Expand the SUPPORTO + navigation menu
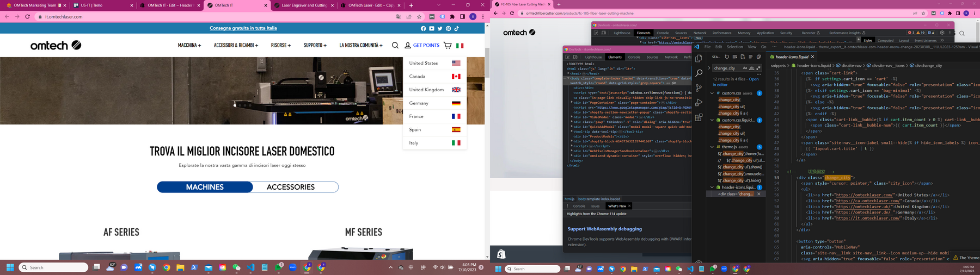The width and height of the screenshot is (980, 275). click(315, 46)
